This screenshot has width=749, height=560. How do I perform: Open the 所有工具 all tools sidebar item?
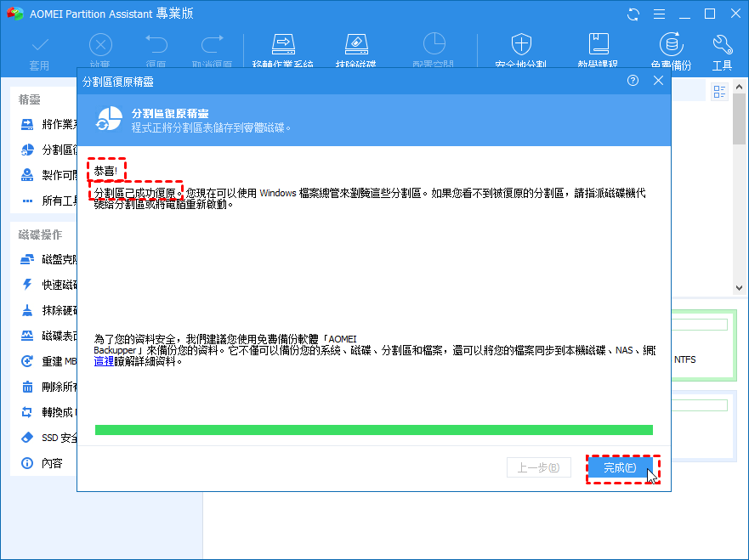pyautogui.click(x=48, y=201)
